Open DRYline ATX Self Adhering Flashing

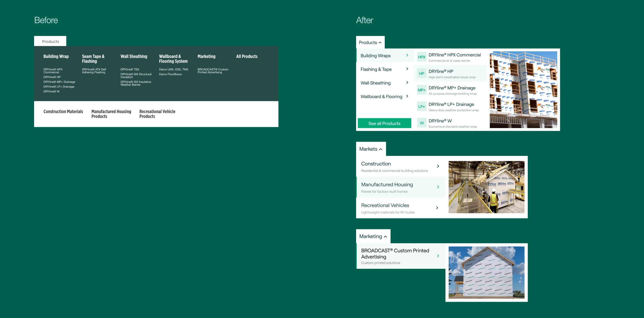tap(94, 71)
